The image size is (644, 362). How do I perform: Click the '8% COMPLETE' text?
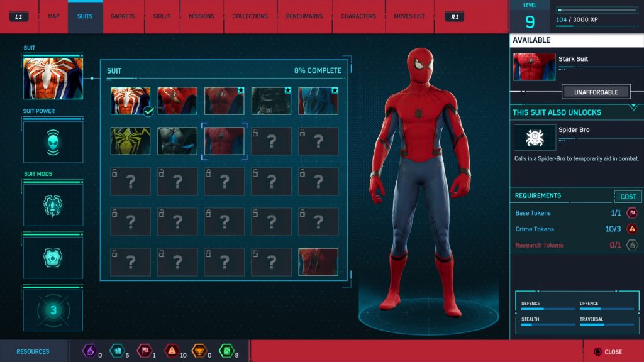[318, 70]
